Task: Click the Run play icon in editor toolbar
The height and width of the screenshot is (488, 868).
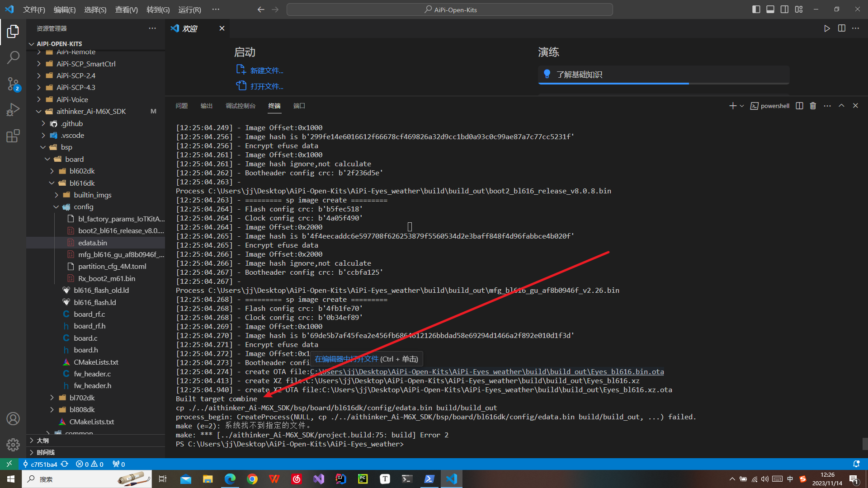Action: (827, 28)
